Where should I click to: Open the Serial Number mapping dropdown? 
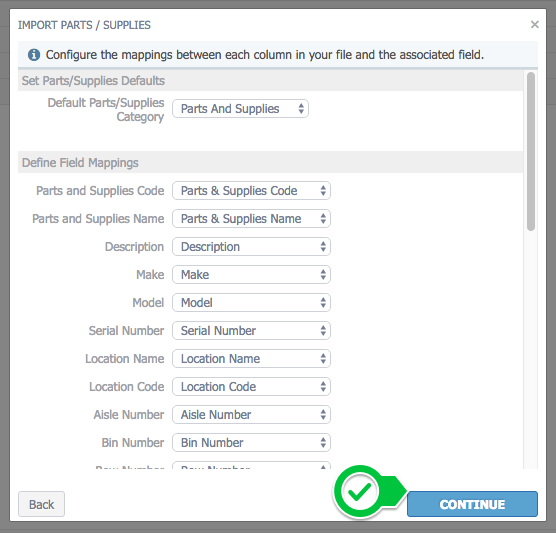pyautogui.click(x=251, y=331)
